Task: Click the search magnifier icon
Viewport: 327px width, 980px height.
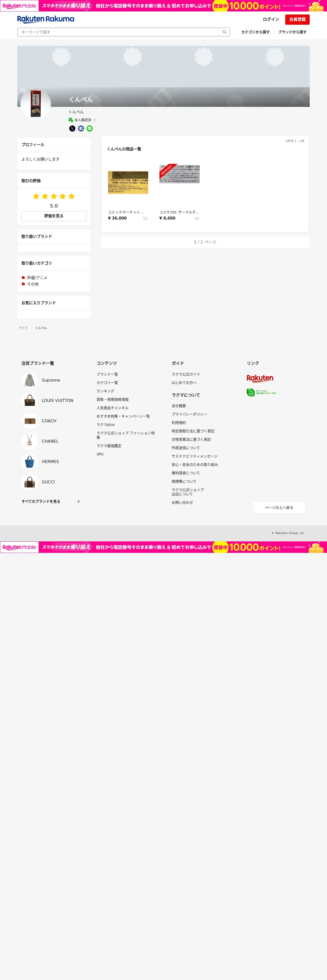Action: click(225, 32)
